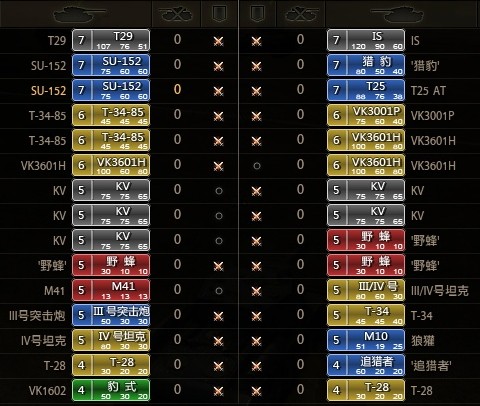480x406 pixels.
Task: Click the circle status marker beside M41
Action: coord(219,291)
